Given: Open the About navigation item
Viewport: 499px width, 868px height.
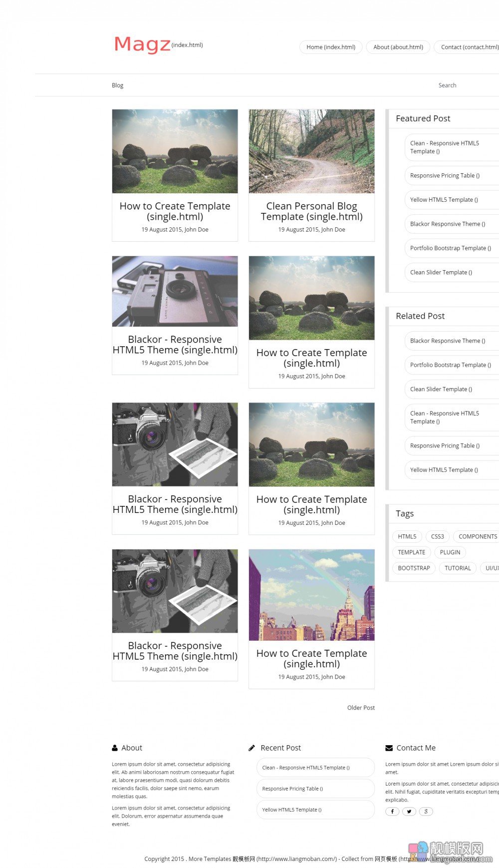Looking at the screenshot, I should tap(398, 47).
